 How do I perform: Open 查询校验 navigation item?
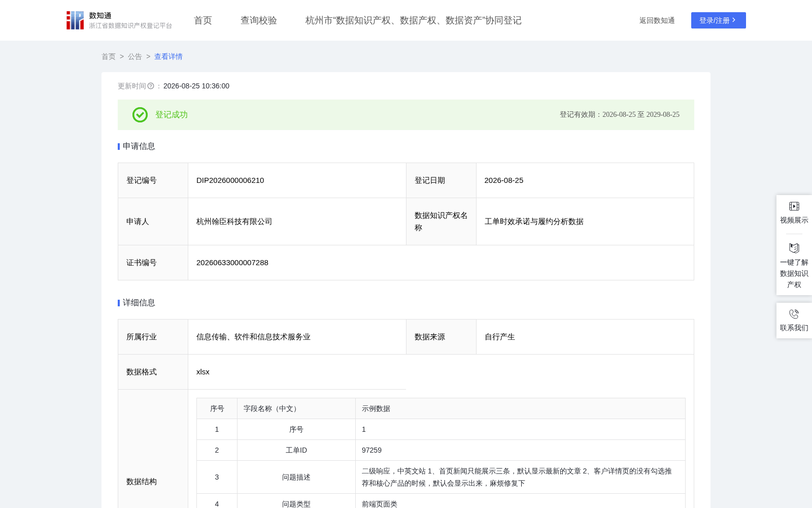[259, 20]
